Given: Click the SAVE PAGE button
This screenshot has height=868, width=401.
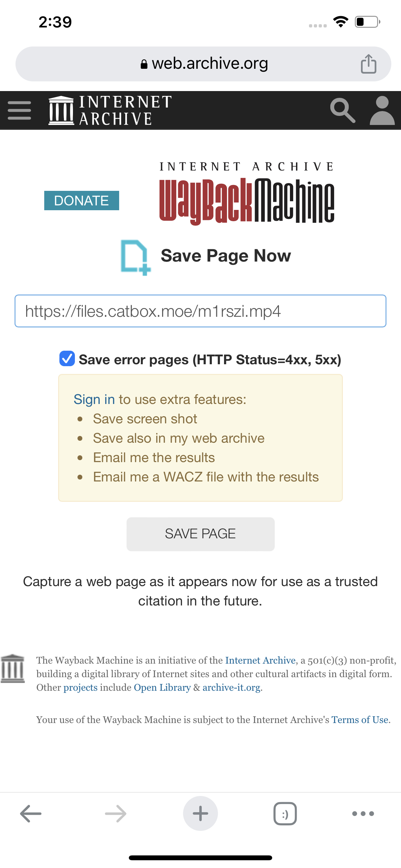Looking at the screenshot, I should tap(200, 534).
